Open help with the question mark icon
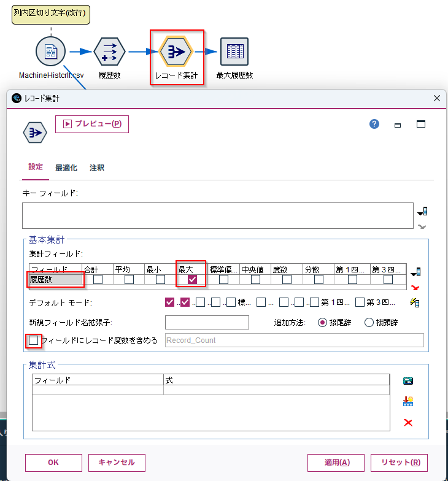 tap(374, 124)
